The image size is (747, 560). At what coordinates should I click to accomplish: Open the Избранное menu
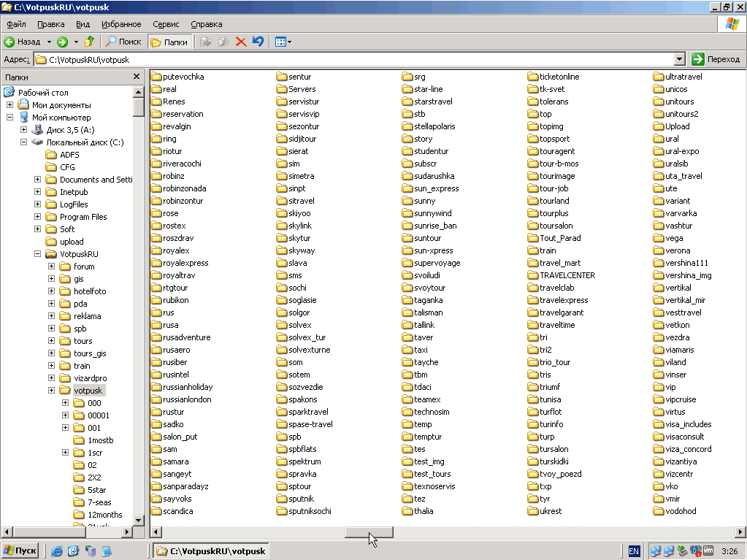coord(121,24)
